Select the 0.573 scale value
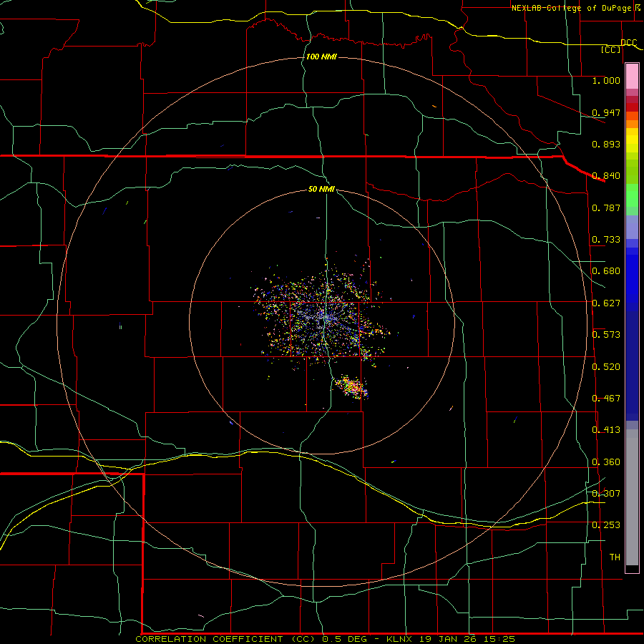 [606, 335]
